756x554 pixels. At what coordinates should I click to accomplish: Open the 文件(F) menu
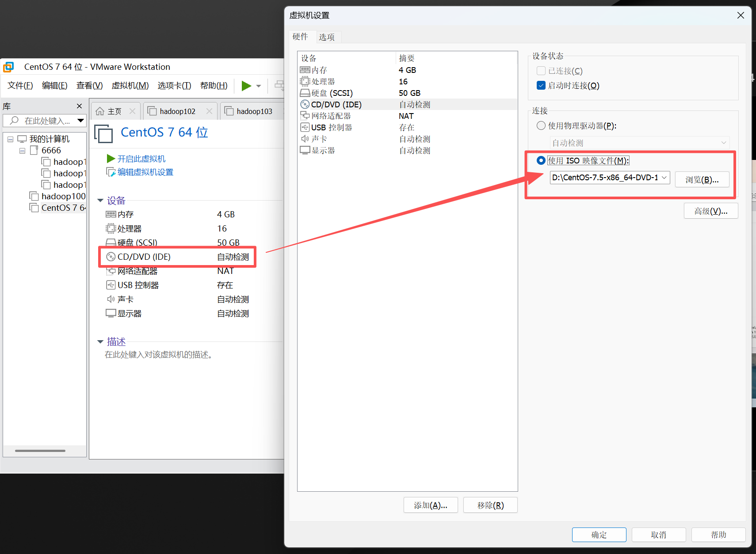20,85
